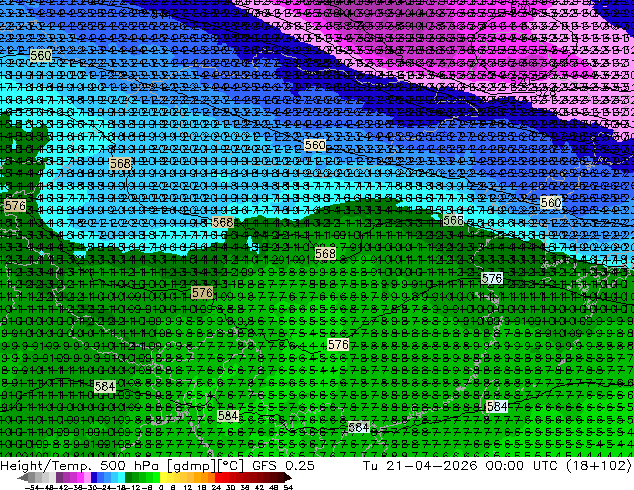Click the 'Tu 21-04-2026' date text
Viewport: 634px width, 490px height.
[x=420, y=465]
